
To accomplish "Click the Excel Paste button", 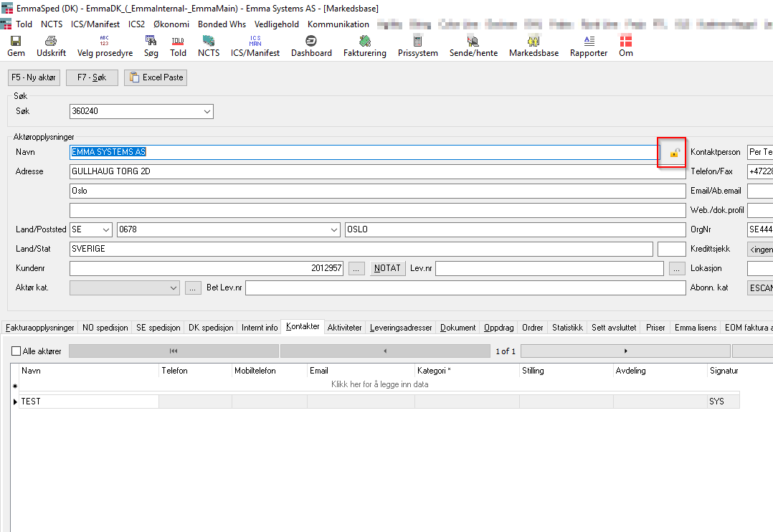I will [x=156, y=77].
